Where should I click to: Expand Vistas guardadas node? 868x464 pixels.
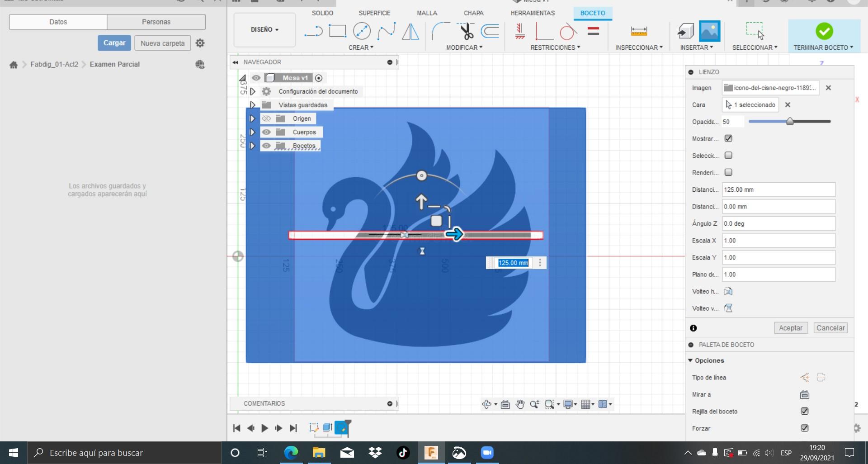(x=253, y=105)
